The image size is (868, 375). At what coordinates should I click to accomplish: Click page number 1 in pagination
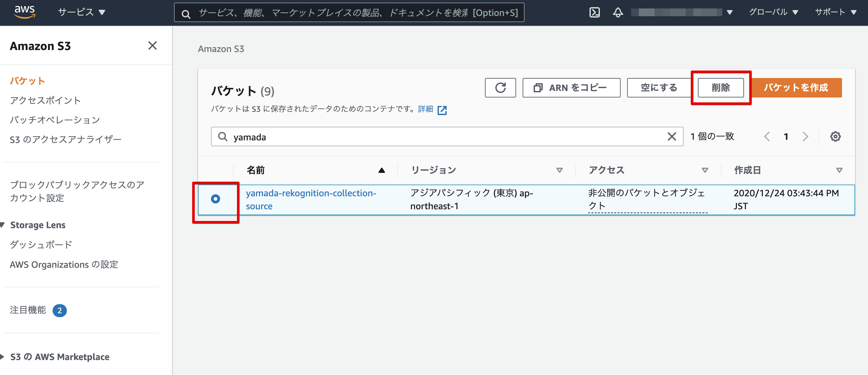786,136
